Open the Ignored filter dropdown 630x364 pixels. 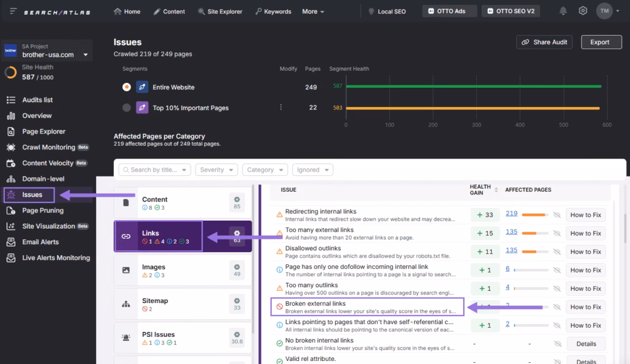coord(312,169)
